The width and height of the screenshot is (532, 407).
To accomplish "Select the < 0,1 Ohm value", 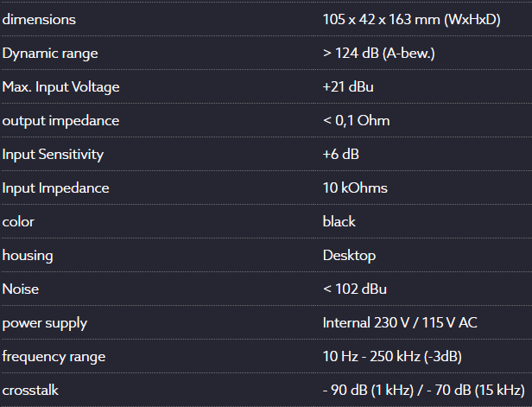I will coord(356,120).
